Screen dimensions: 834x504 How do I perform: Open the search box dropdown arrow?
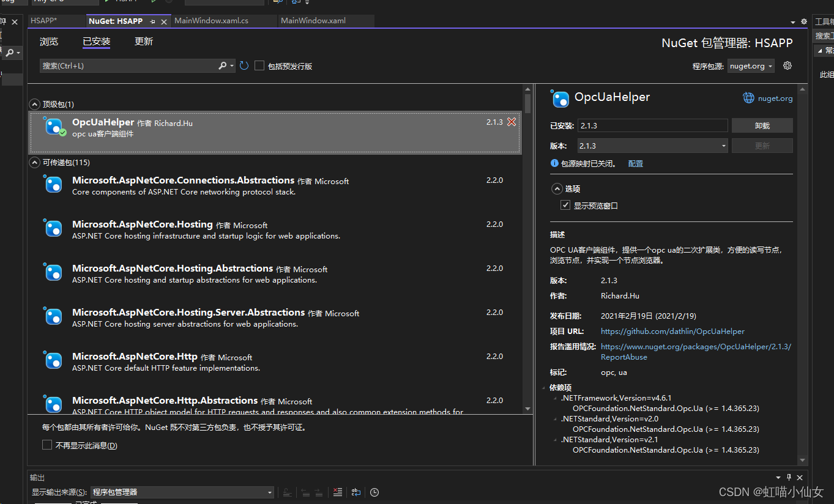pos(232,65)
